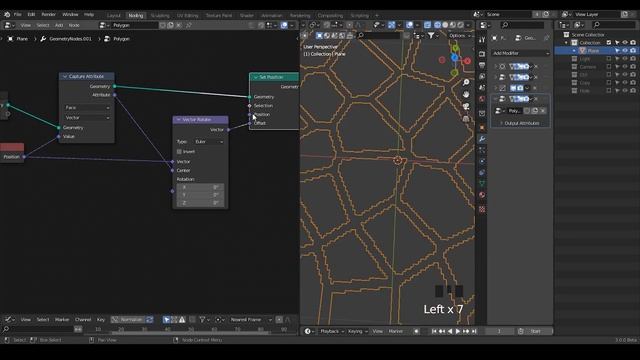Open node editor Add menu

59,25
